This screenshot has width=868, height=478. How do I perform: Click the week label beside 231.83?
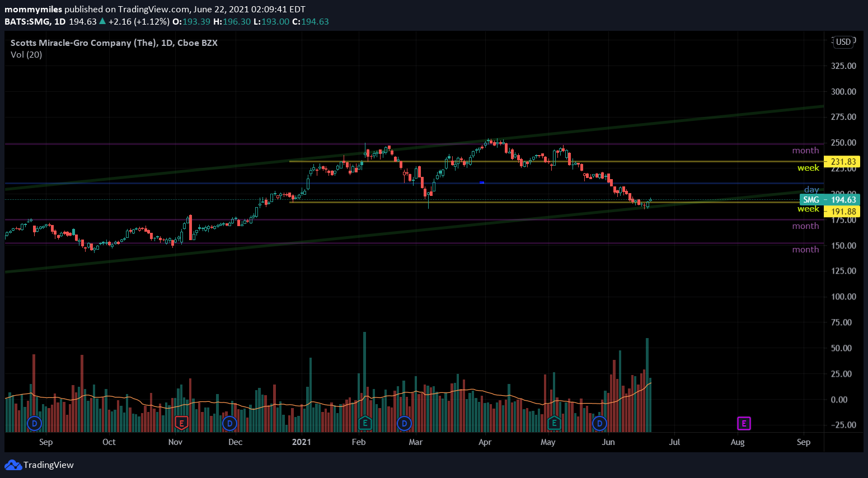tap(808, 167)
